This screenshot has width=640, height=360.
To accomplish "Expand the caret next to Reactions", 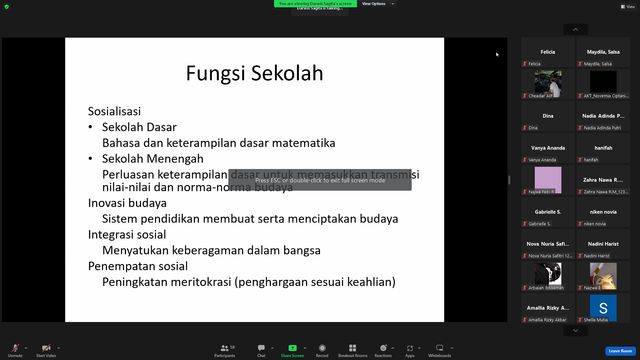I will pos(393,348).
